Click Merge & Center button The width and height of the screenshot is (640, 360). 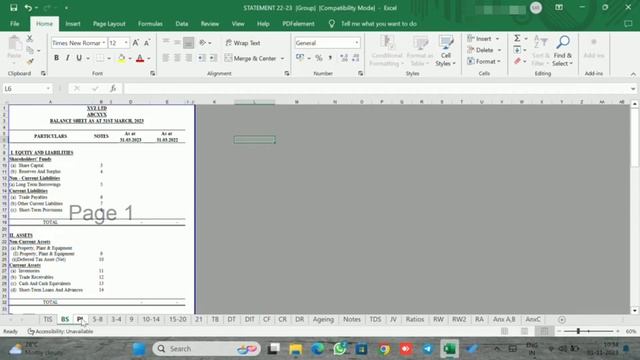click(250, 58)
